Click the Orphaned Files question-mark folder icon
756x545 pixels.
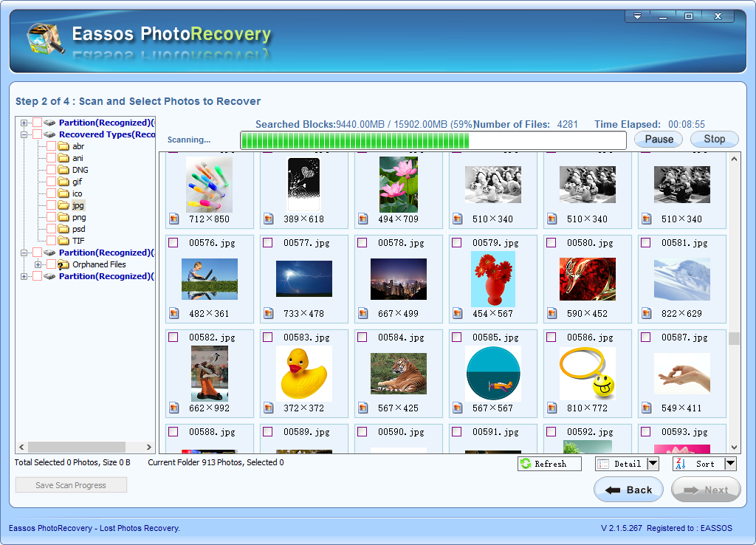63,264
